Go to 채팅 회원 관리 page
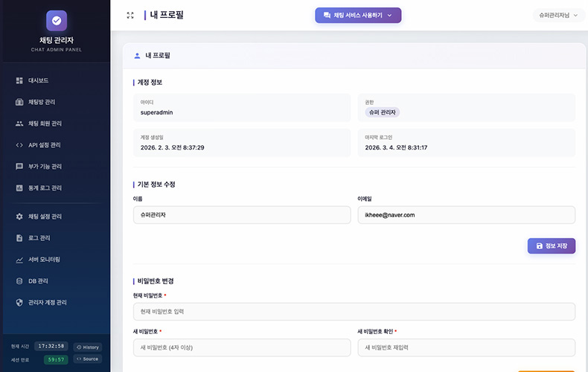The width and height of the screenshot is (588, 372). (57, 124)
